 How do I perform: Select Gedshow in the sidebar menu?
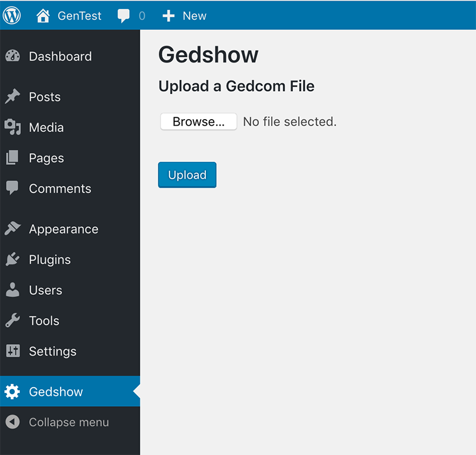pos(56,392)
